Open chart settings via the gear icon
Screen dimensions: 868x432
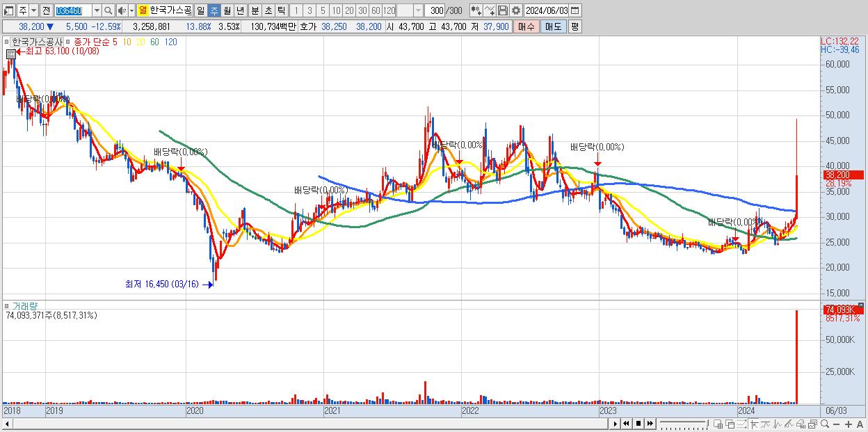pyautogui.click(x=515, y=10)
